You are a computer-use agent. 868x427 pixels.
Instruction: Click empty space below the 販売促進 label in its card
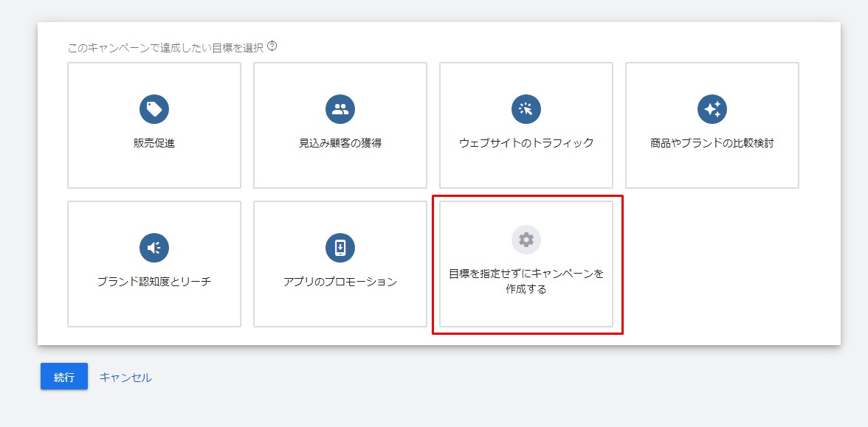154,170
